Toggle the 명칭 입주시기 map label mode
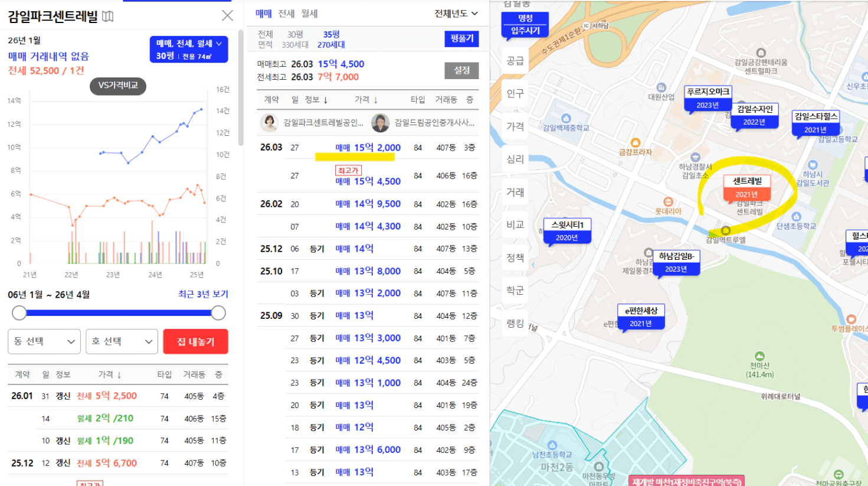The width and height of the screenshot is (868, 486). (x=525, y=24)
